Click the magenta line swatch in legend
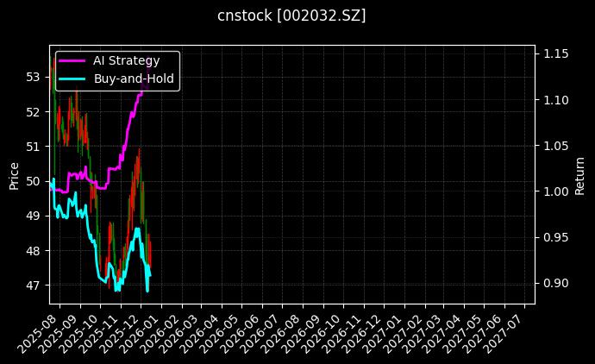 [x=72, y=60]
